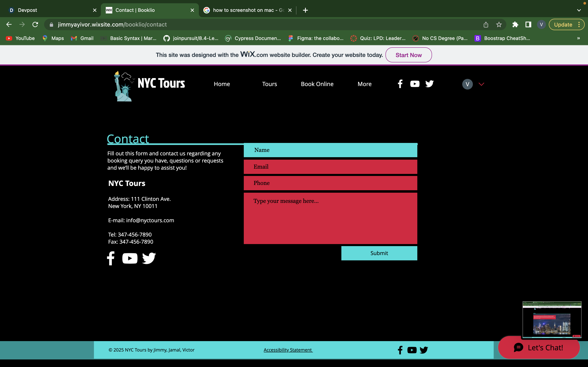Screen dimensions: 588x367
Task: Open the screenshot preview thumbnail
Action: (x=552, y=319)
